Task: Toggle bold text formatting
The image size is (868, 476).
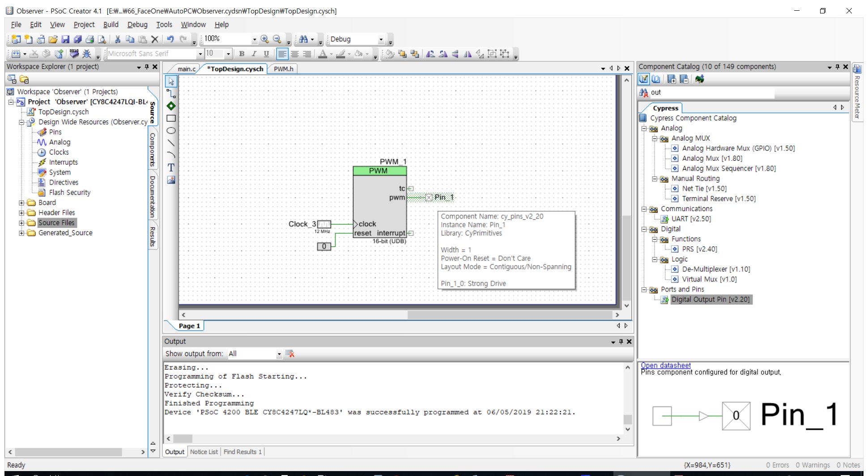Action: tap(242, 54)
